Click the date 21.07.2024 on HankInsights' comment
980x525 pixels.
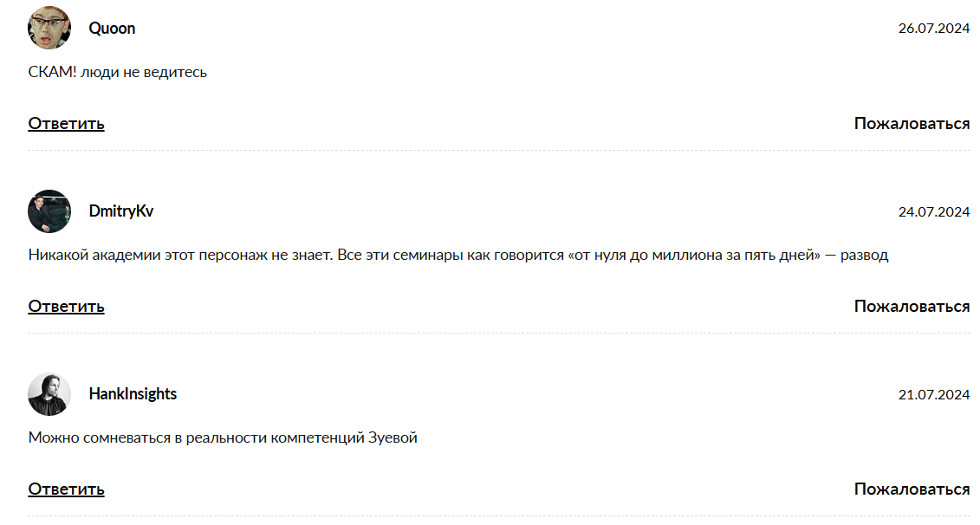pos(933,392)
